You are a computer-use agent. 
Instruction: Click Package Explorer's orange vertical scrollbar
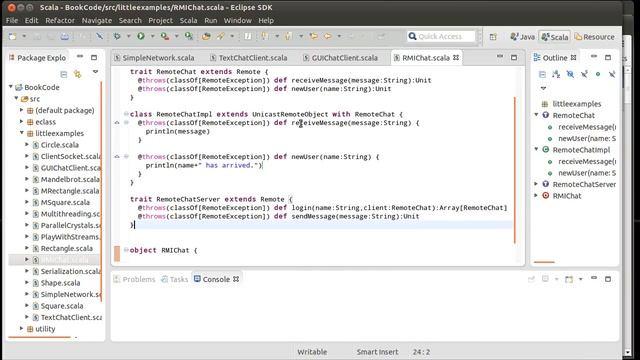(x=101, y=191)
